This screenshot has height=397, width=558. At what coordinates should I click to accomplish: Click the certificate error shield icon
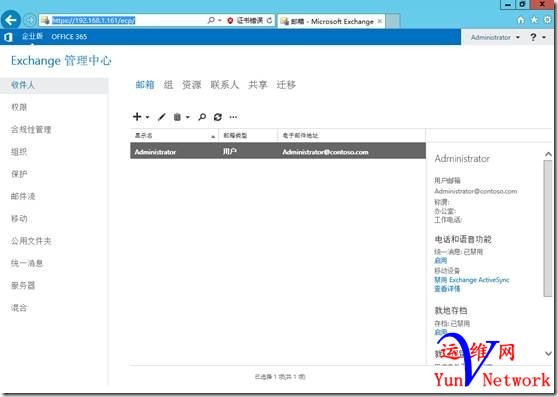tap(230, 21)
